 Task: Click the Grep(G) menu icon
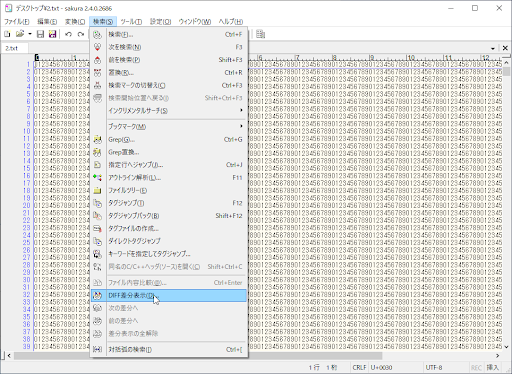tap(97, 139)
